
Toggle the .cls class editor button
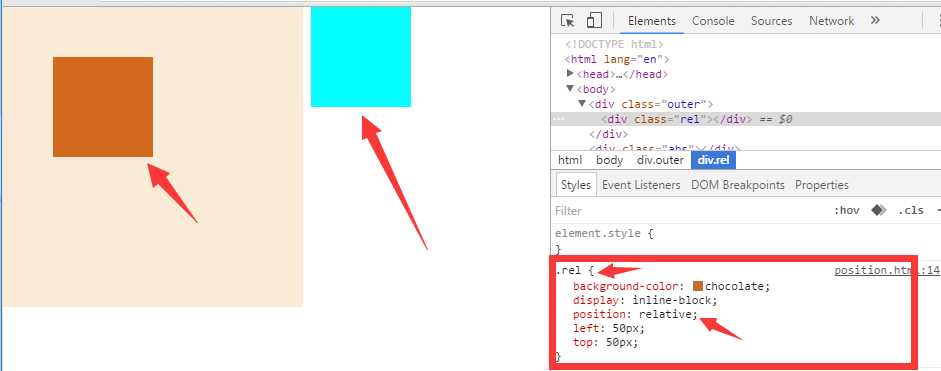tap(910, 211)
